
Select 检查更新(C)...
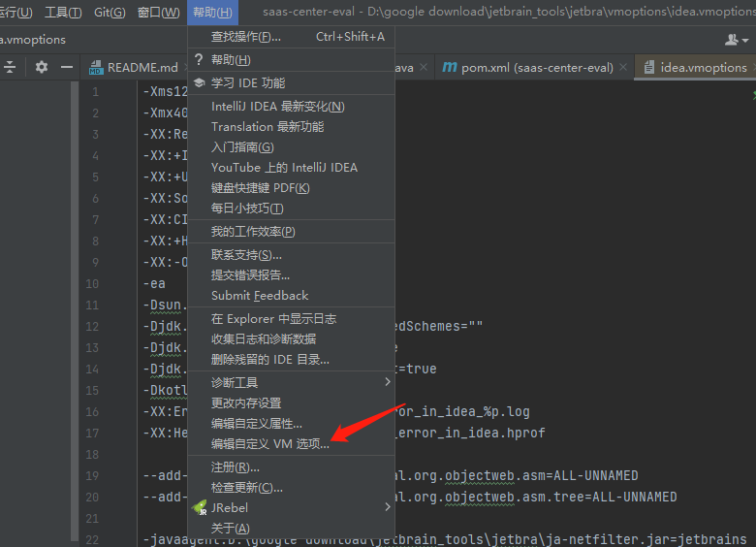pyautogui.click(x=291, y=487)
